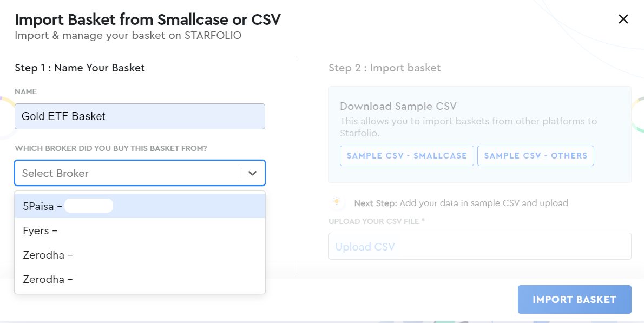Click the Upload Your CSV File label
This screenshot has width=644, height=323.
pyautogui.click(x=376, y=221)
